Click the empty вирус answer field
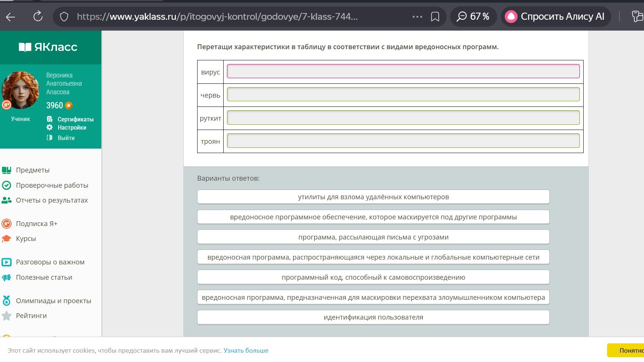 coord(403,71)
